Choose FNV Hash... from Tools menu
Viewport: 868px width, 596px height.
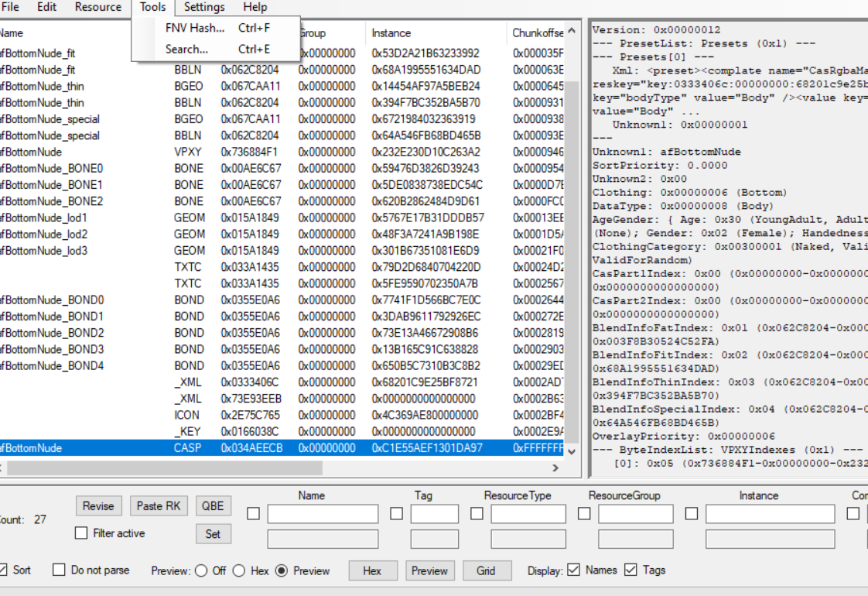click(217, 28)
